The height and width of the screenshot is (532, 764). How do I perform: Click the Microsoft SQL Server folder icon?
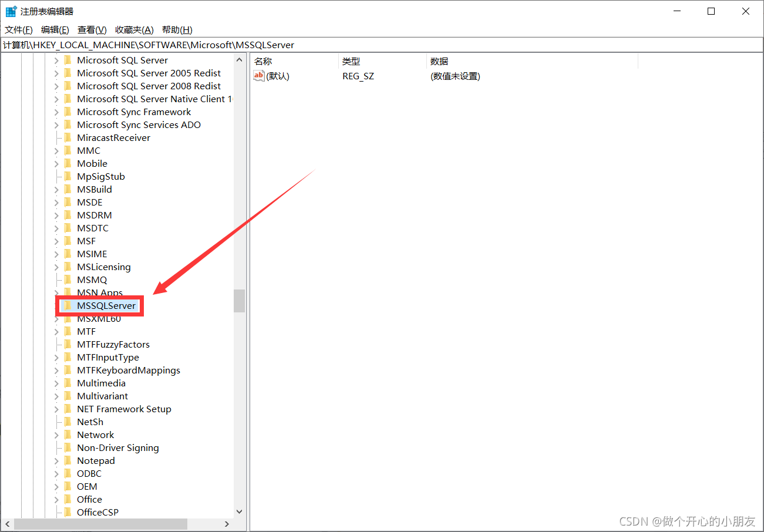pos(68,60)
